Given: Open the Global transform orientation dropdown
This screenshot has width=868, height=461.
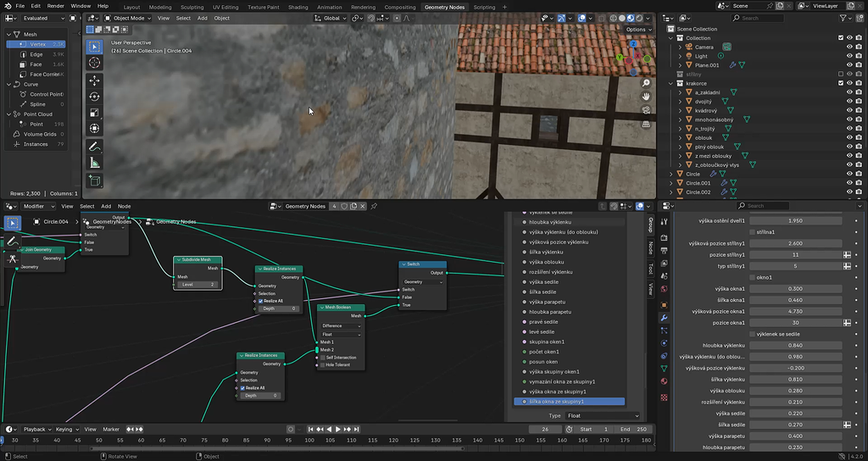Looking at the screenshot, I should point(331,18).
